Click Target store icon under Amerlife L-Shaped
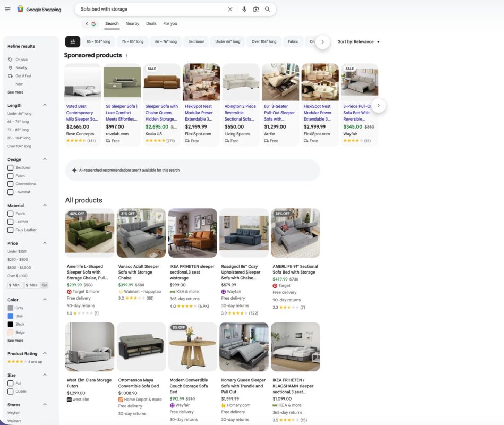 tap(69, 292)
